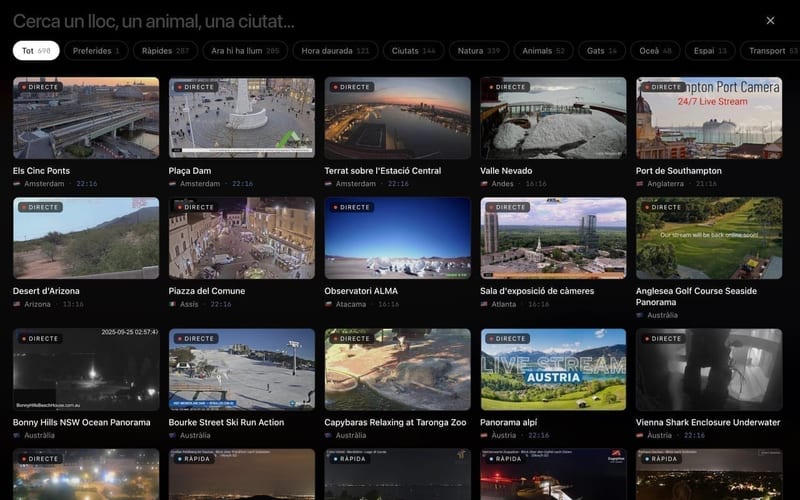Click the DIRECTE badge on Observatori ALMA
This screenshot has width=800, height=500.
352,208
